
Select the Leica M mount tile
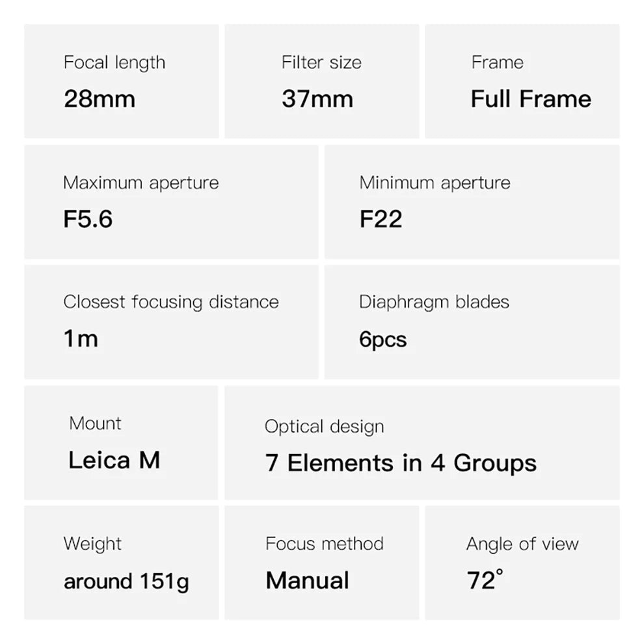tap(121, 442)
